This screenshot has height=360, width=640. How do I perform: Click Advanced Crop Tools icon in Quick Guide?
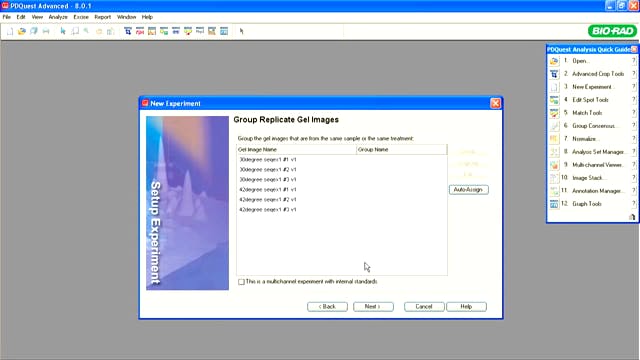click(554, 74)
